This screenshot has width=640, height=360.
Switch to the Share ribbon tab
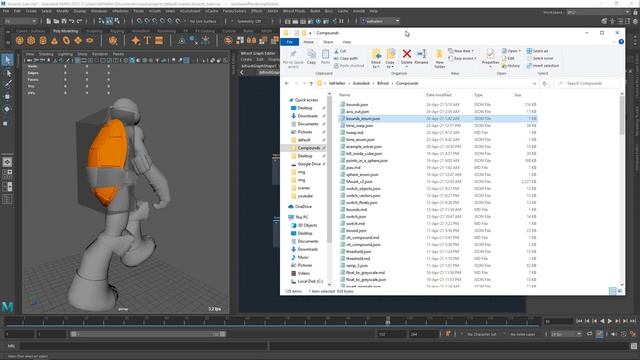pyautogui.click(x=328, y=42)
